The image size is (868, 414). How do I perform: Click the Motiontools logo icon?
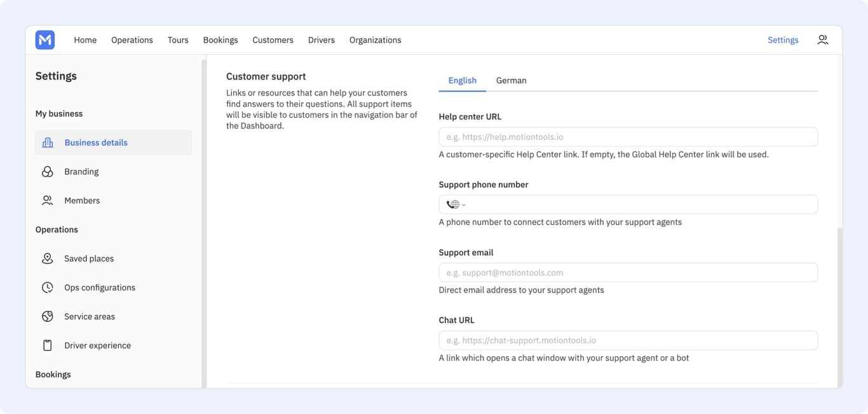(x=45, y=40)
